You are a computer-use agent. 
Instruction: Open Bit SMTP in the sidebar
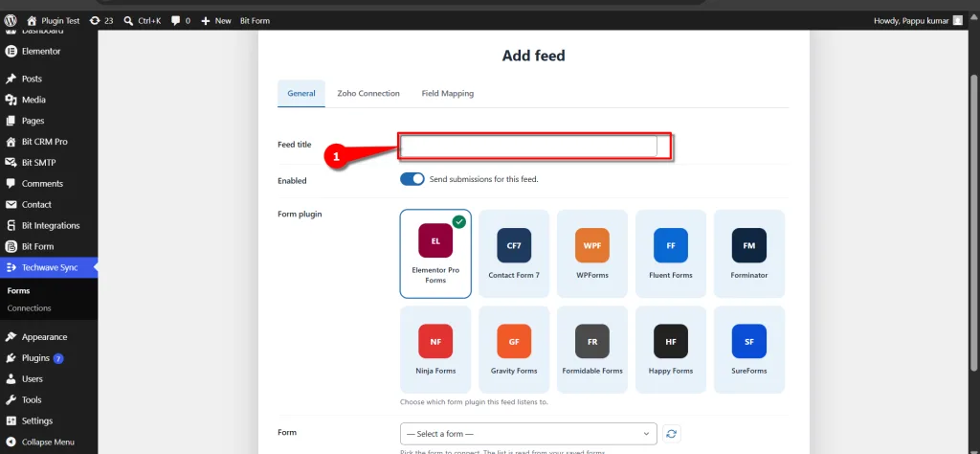[49, 163]
